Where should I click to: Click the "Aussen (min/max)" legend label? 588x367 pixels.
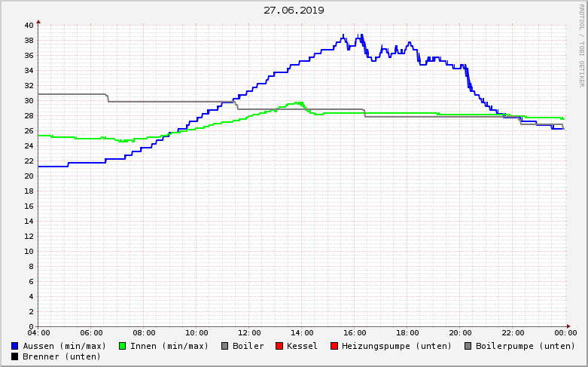pyautogui.click(x=65, y=346)
